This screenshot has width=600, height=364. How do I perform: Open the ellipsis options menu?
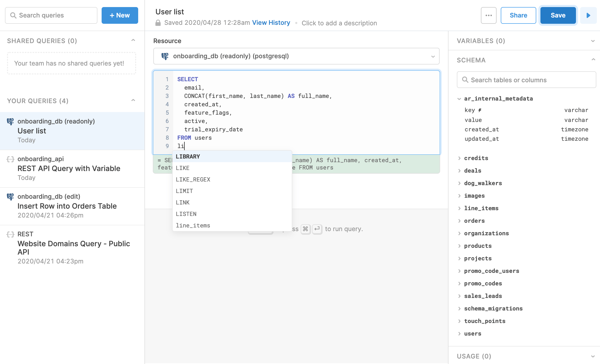point(488,15)
